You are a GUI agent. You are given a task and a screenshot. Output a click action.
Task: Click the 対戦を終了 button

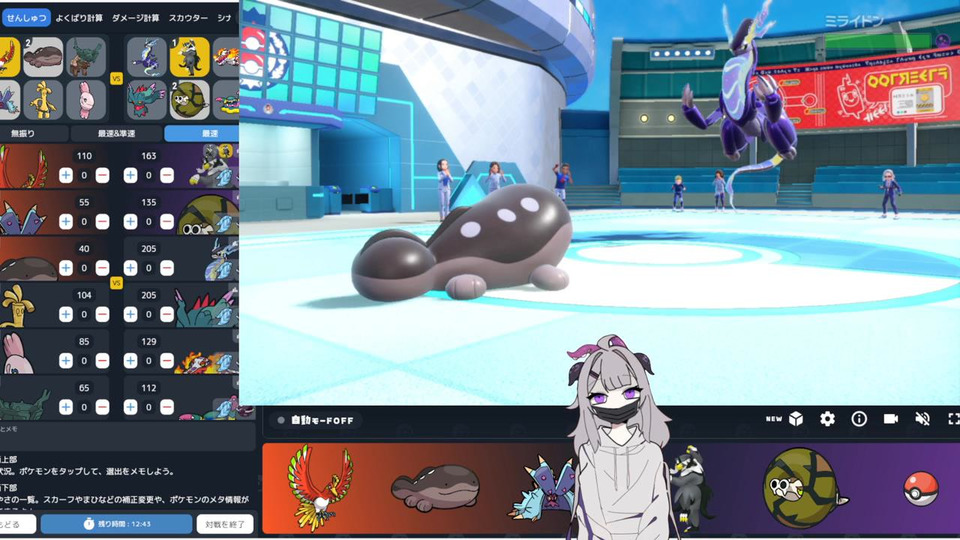coord(225,524)
